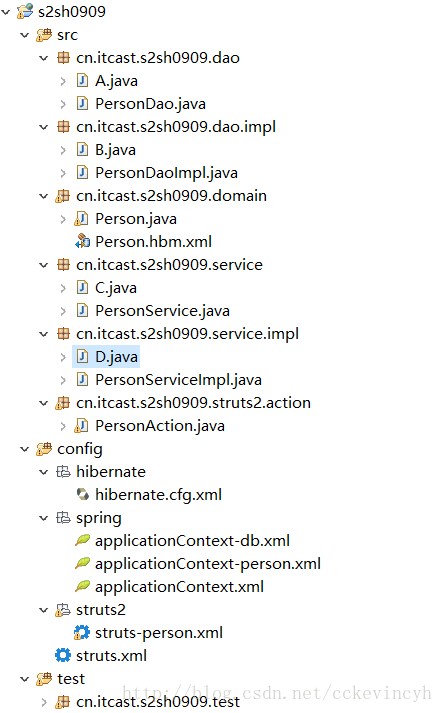Click the PersonServiceImpl.java file icon

pos(82,380)
